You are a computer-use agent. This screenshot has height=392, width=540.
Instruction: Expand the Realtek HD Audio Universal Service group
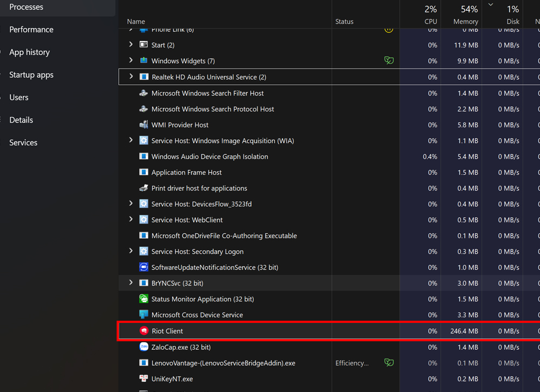131,77
